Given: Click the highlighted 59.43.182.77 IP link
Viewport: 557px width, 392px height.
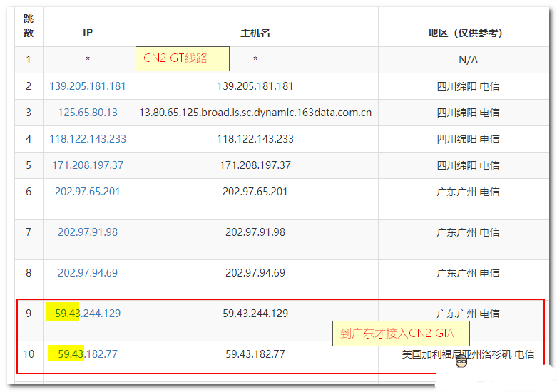Looking at the screenshot, I should click(88, 354).
